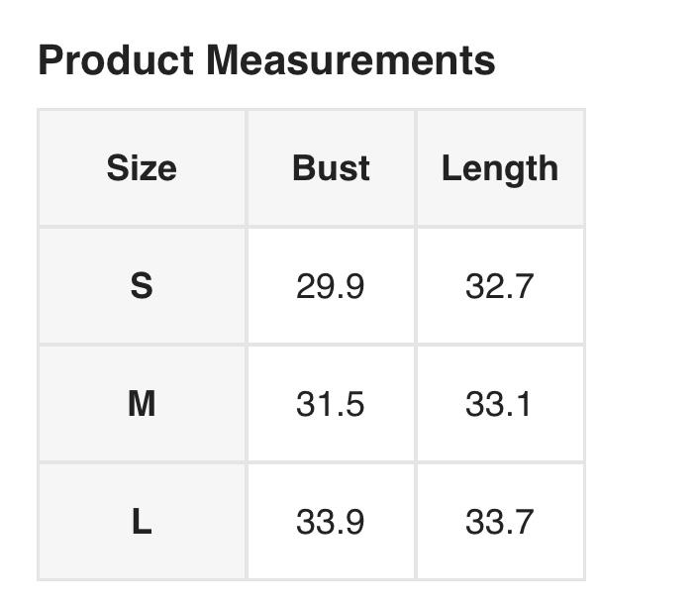The image size is (700, 602).
Task: Select the bust measurement for size Large
Action: point(331,522)
